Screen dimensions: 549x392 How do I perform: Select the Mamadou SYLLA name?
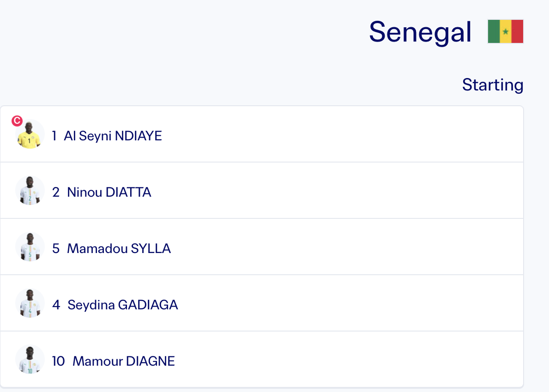pyautogui.click(x=119, y=248)
